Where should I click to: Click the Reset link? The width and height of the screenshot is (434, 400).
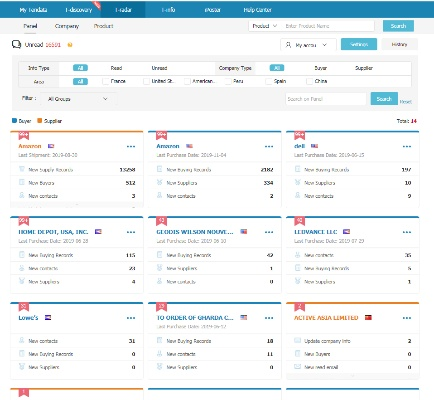[405, 102]
